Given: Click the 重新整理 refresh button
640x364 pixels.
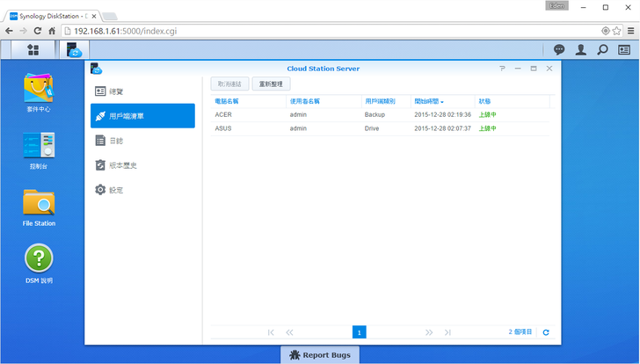Looking at the screenshot, I should pos(272,84).
